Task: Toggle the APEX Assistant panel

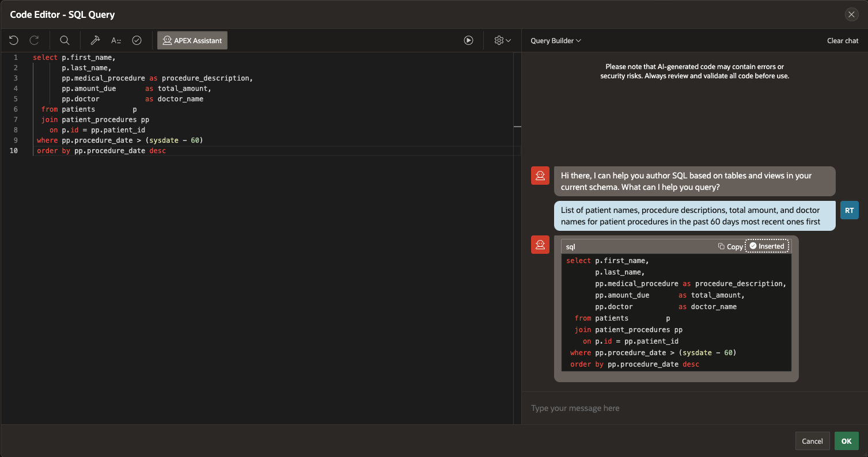Action: (x=192, y=40)
